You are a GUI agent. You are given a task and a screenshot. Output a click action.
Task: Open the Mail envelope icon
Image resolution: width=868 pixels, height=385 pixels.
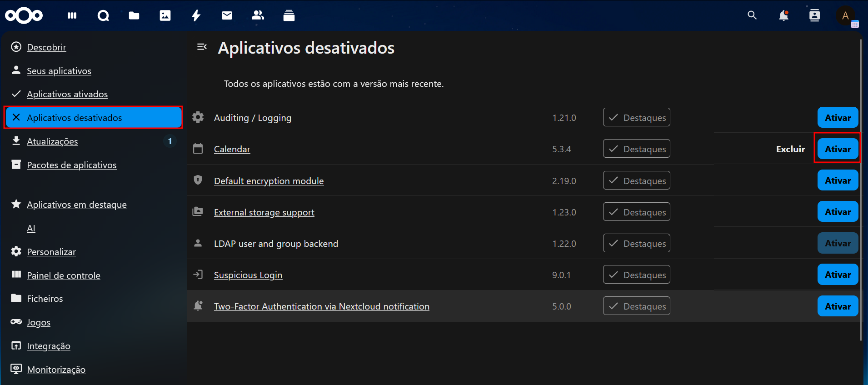(x=227, y=16)
